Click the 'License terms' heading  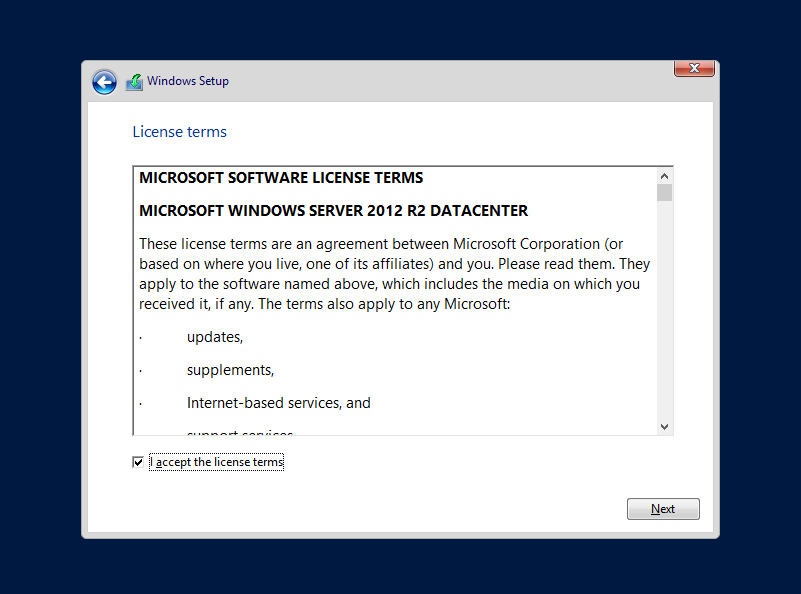[x=179, y=131]
